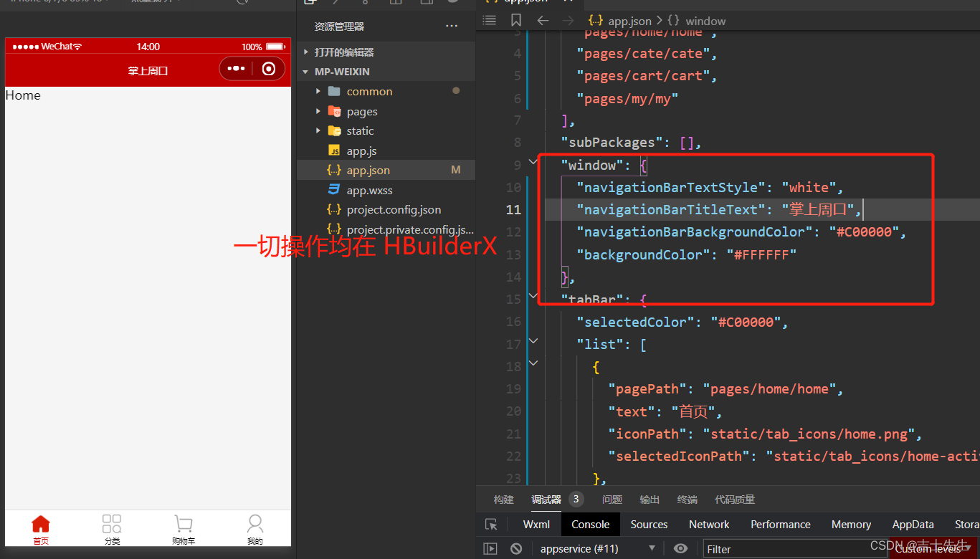Click the "subPackages" key
This screenshot has width=980, height=559.
[x=612, y=143]
